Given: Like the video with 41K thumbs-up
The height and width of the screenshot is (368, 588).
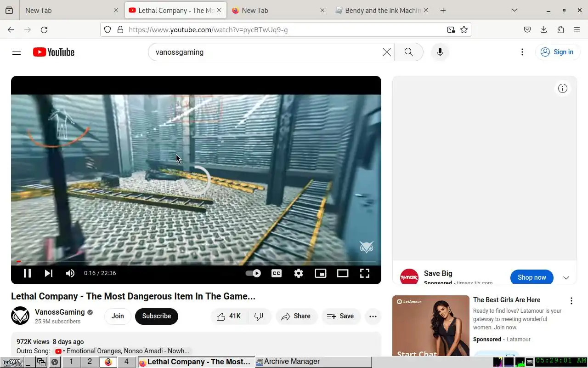Looking at the screenshot, I should coord(229,316).
